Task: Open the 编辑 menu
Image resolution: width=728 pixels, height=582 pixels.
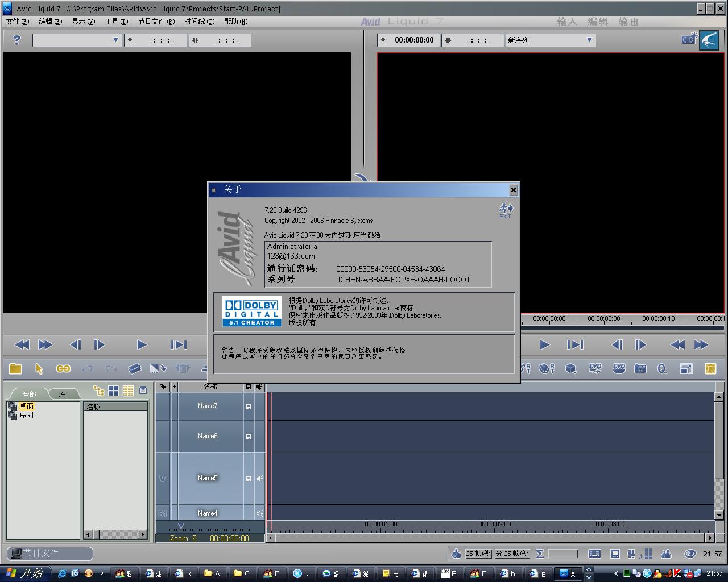Action: click(50, 22)
